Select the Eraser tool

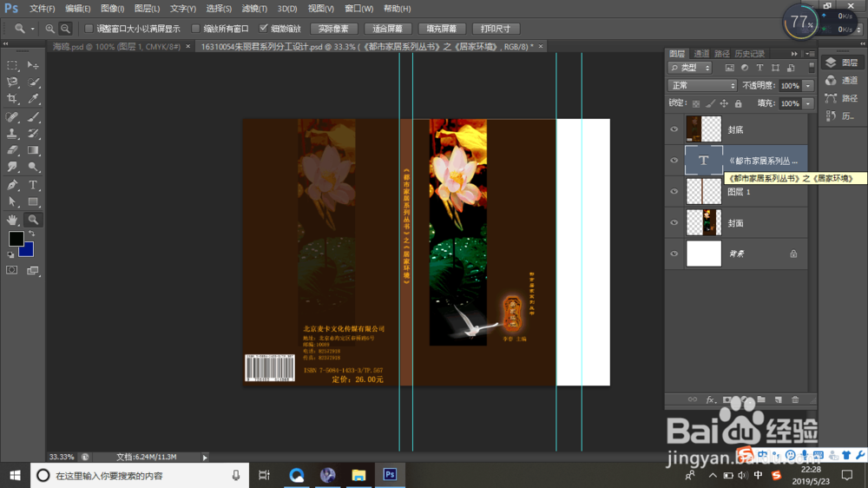point(11,150)
